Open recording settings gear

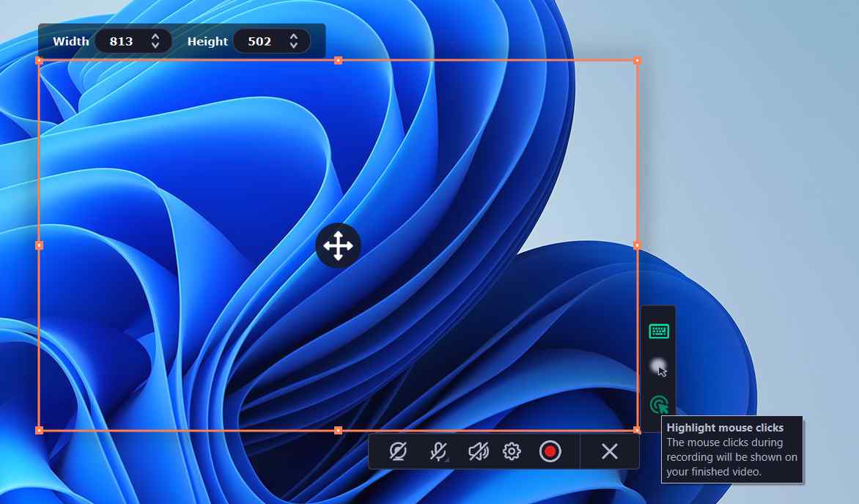coord(512,451)
